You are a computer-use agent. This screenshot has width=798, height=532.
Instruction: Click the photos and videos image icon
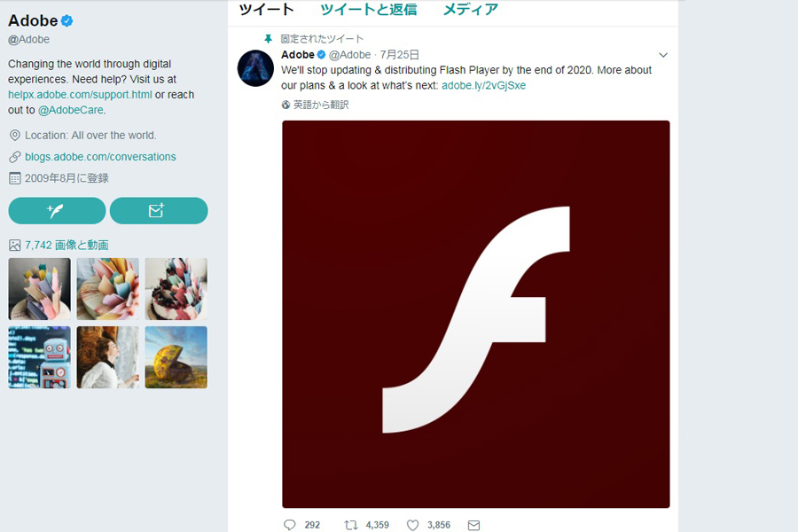tap(14, 245)
